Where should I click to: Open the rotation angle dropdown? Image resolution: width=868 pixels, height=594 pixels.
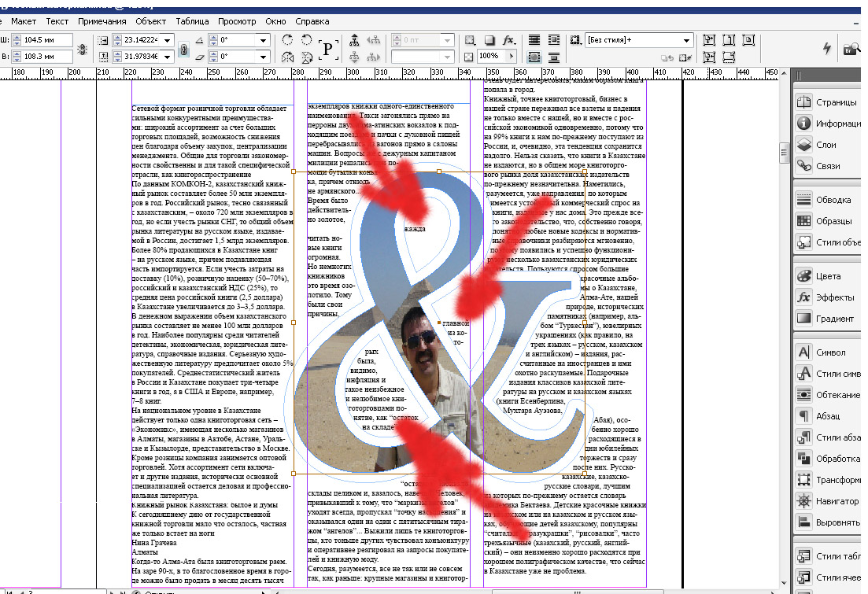(x=263, y=40)
